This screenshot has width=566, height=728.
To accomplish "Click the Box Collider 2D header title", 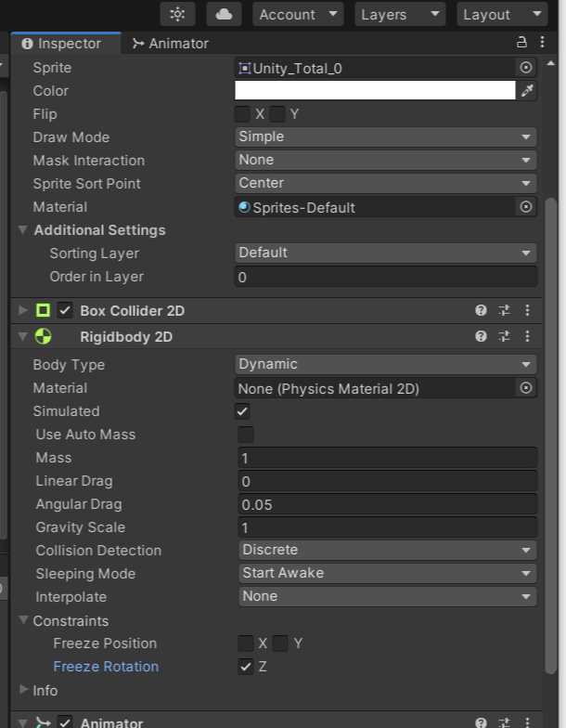I will (132, 310).
